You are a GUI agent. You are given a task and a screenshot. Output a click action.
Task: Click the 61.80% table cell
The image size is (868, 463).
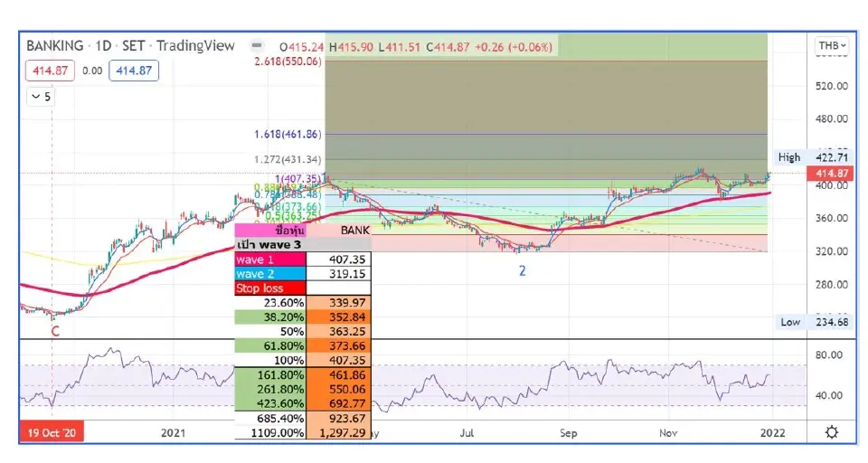(x=270, y=345)
